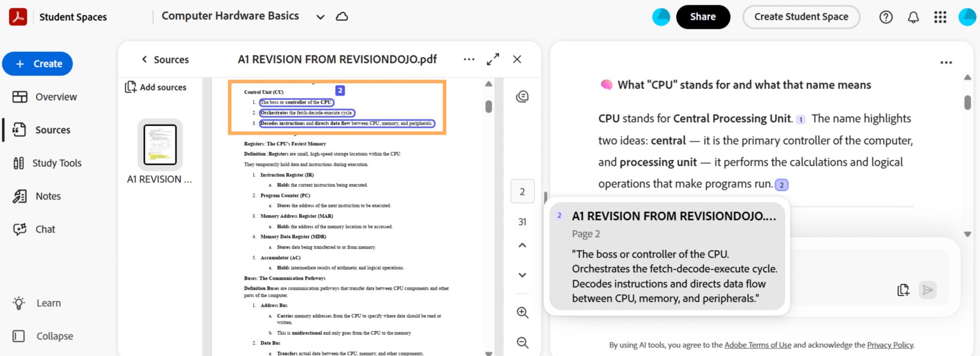
Task: Switch to the Notes section
Action: (x=37, y=196)
